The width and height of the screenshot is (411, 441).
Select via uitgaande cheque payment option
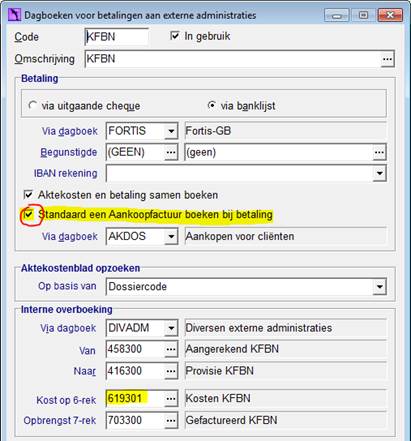pos(32,105)
